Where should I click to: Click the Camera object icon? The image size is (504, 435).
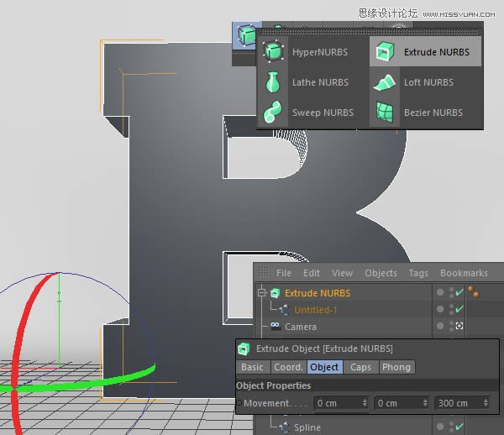(275, 327)
